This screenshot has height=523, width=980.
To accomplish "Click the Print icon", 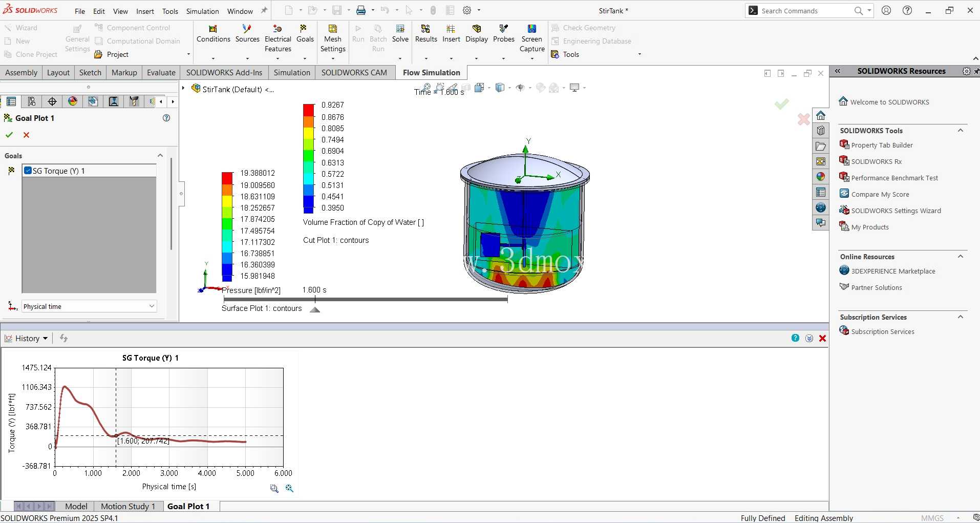I will pyautogui.click(x=361, y=10).
